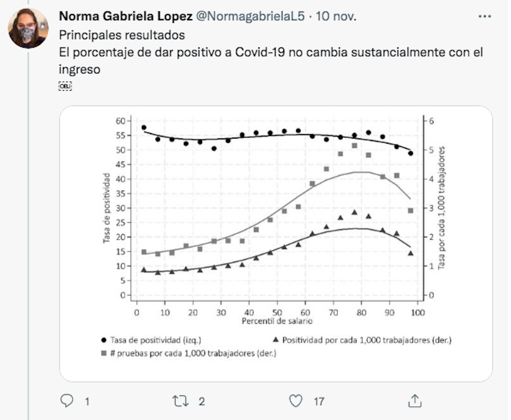Click the reply speech bubble icon

point(67,401)
